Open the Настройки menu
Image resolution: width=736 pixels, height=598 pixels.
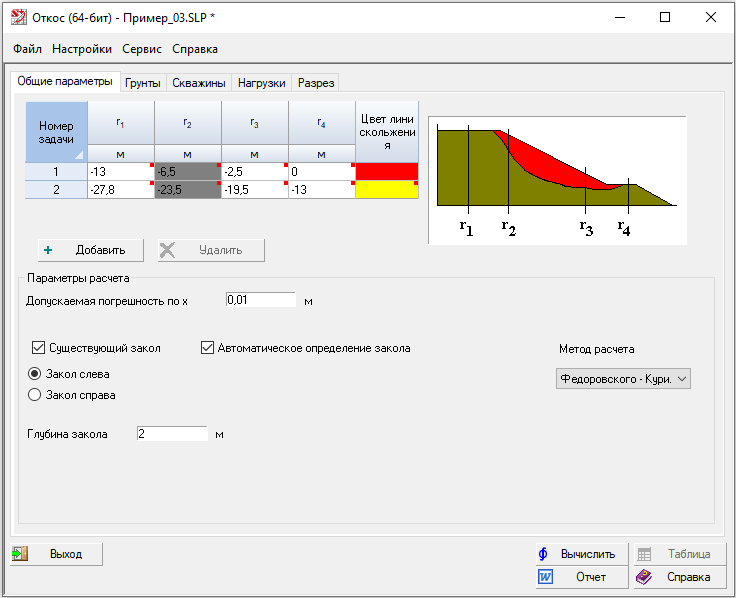click(x=82, y=49)
